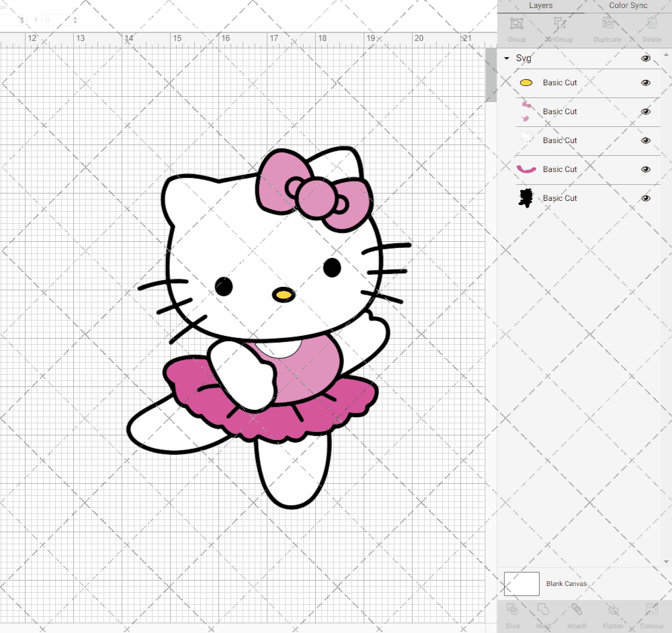Click the Y position stepper arrows
Screen dimensions: 672x633
pos(75,20)
